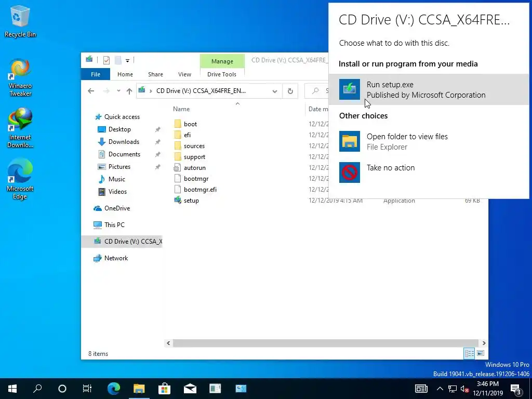Show hidden tray icons chevron
532x399 pixels.
(x=440, y=389)
